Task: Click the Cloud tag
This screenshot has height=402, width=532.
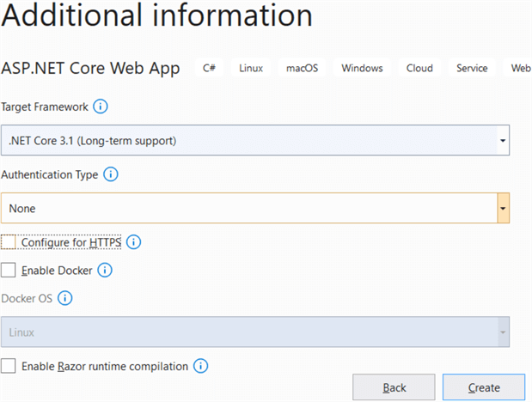Action: 419,68
